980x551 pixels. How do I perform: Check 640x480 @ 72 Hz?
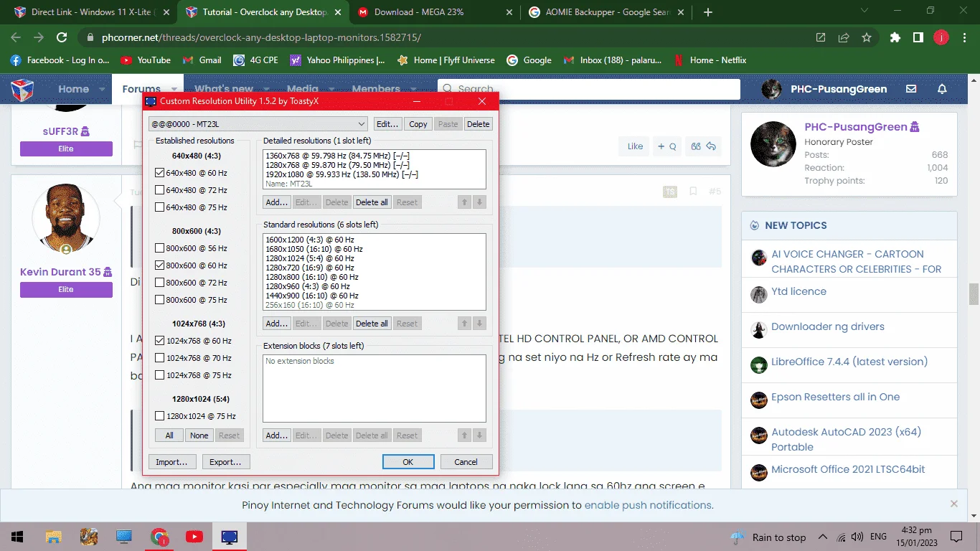coord(159,190)
